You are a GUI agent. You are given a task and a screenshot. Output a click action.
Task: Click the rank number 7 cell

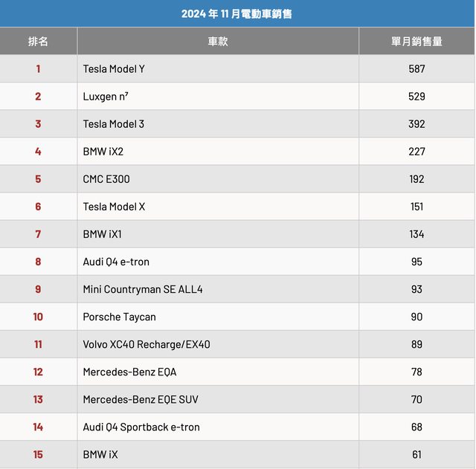(38, 234)
